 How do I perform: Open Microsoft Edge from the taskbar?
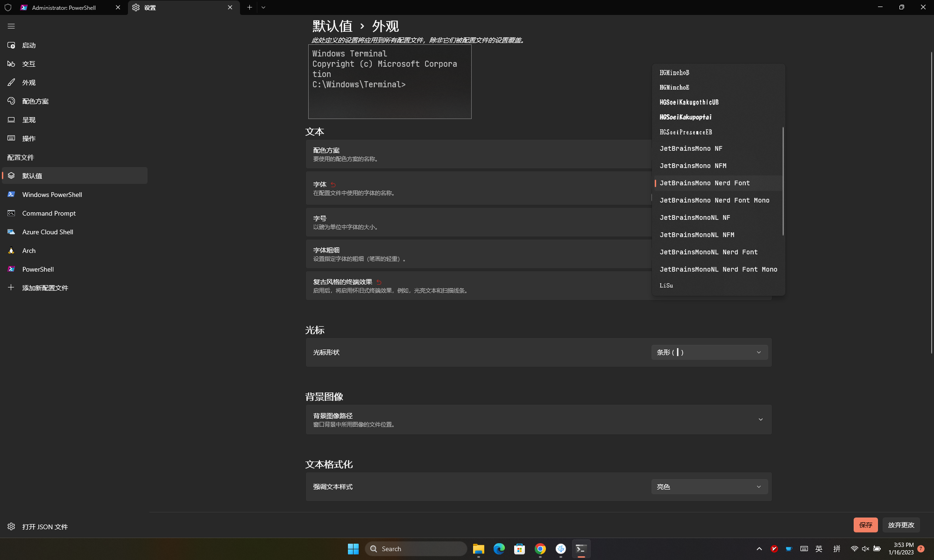click(499, 549)
